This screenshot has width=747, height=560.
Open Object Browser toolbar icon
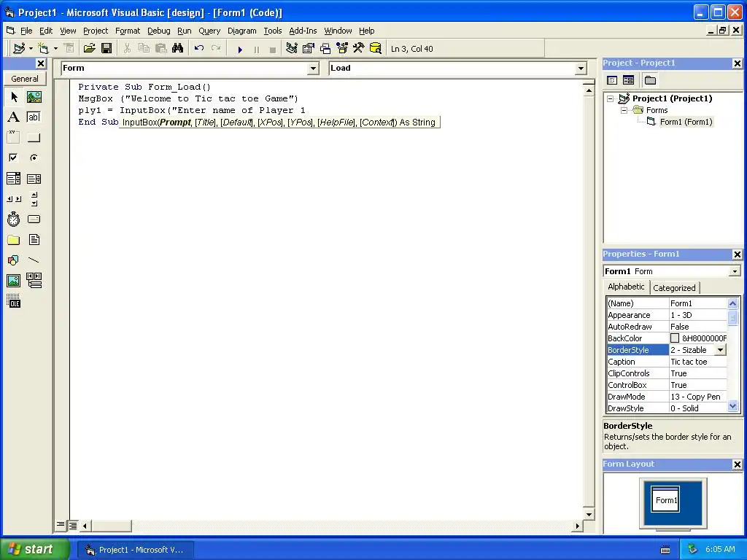342,49
